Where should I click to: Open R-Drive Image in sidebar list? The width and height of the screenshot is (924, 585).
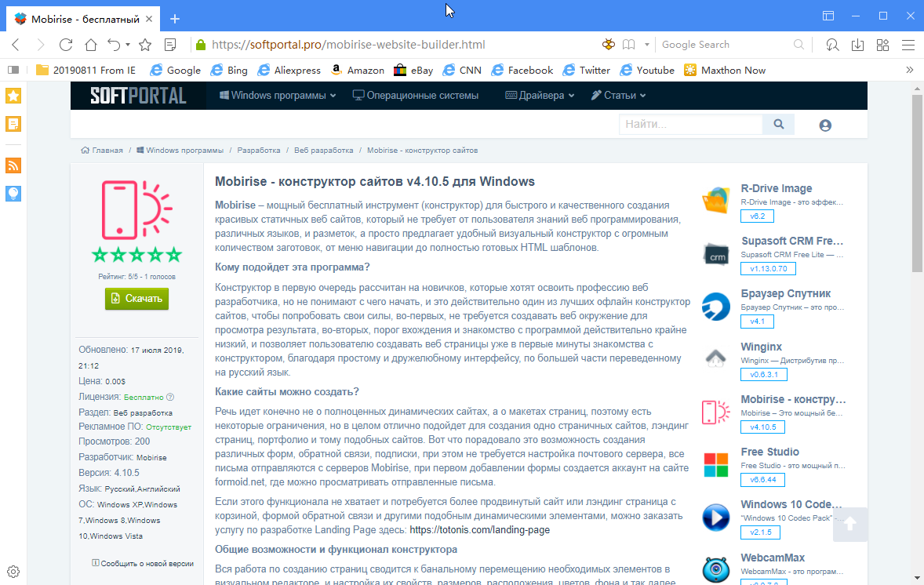tap(776, 188)
